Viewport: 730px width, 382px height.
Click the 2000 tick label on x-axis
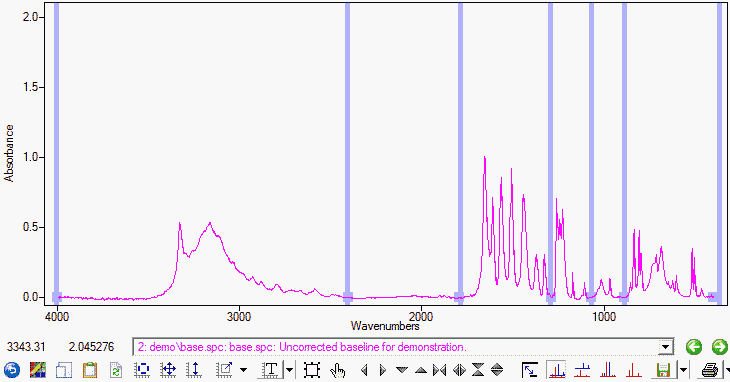(421, 317)
